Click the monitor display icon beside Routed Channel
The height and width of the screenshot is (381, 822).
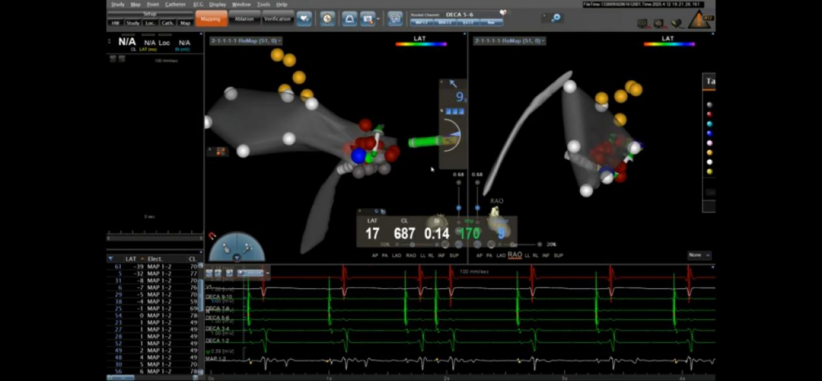point(395,18)
